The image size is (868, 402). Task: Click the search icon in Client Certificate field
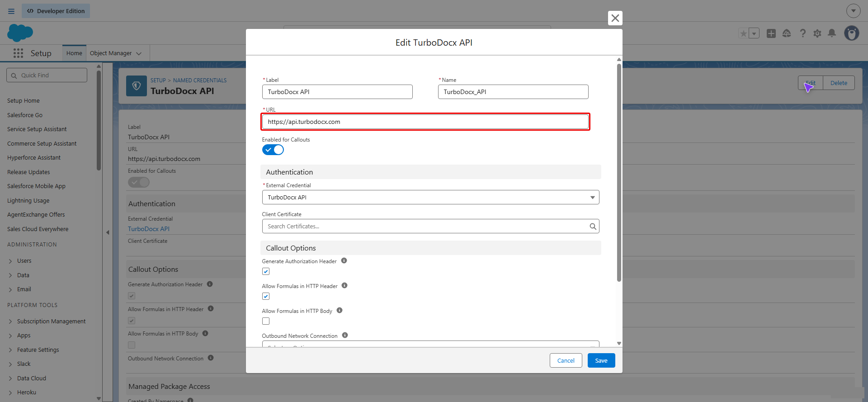593,227
